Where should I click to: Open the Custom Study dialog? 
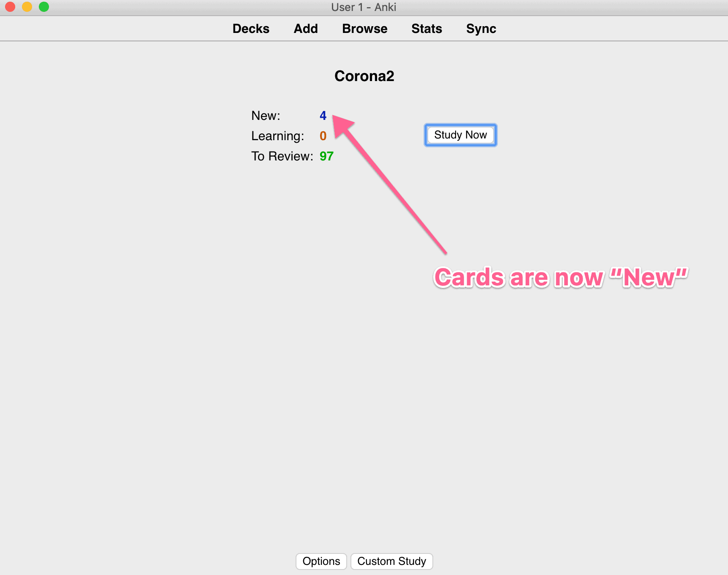(392, 561)
